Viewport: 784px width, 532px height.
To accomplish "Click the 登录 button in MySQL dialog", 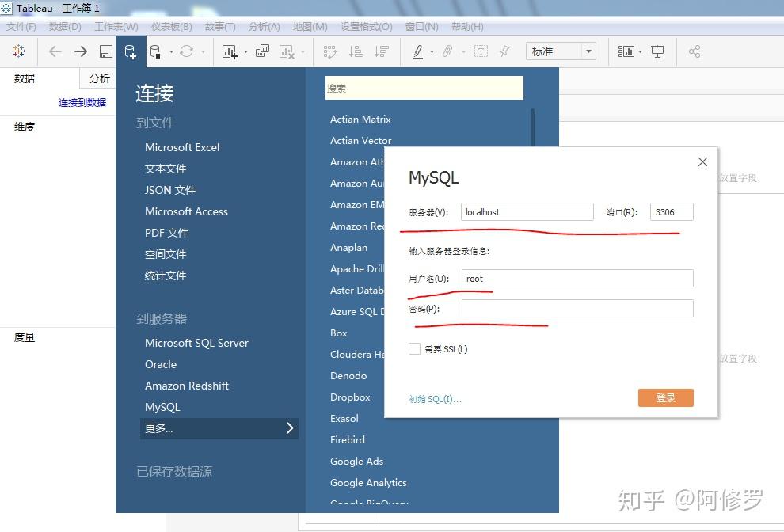I will pos(665,398).
